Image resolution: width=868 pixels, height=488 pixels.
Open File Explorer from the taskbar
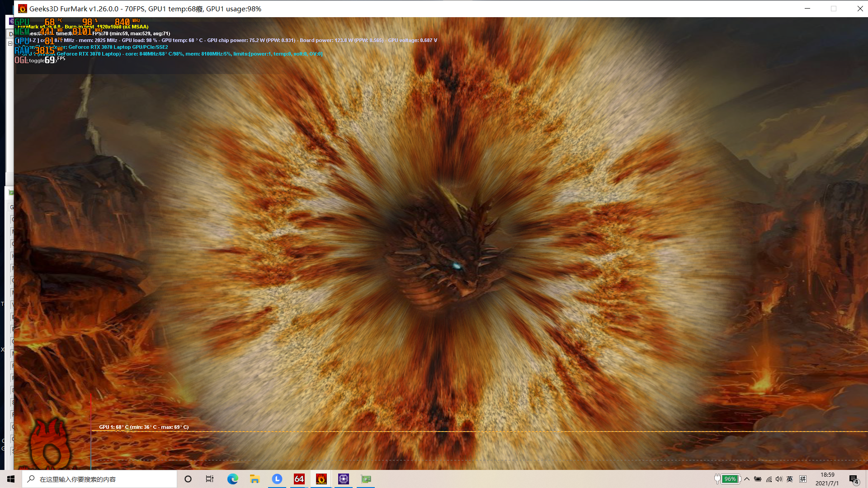(255, 479)
